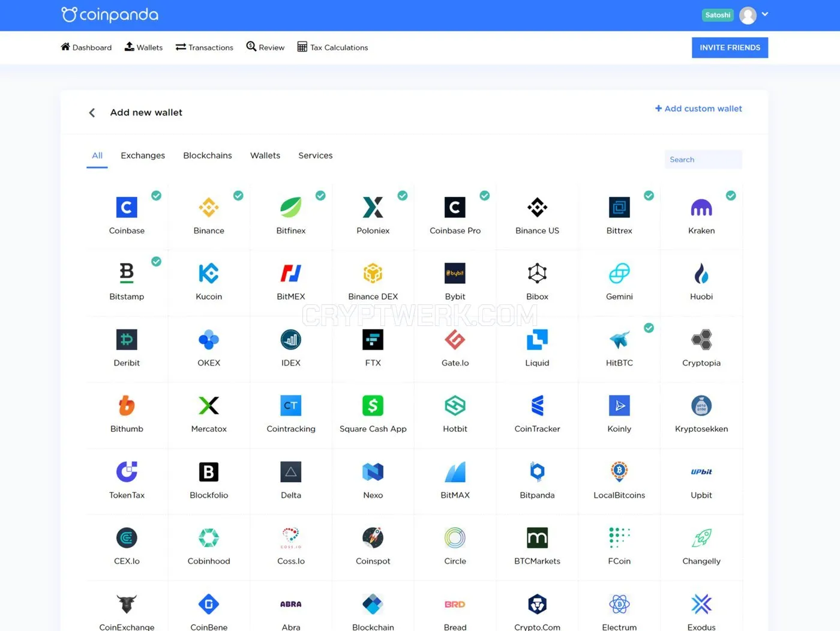Select the Kucoin icon
The height and width of the screenshot is (631, 840).
[x=209, y=273]
